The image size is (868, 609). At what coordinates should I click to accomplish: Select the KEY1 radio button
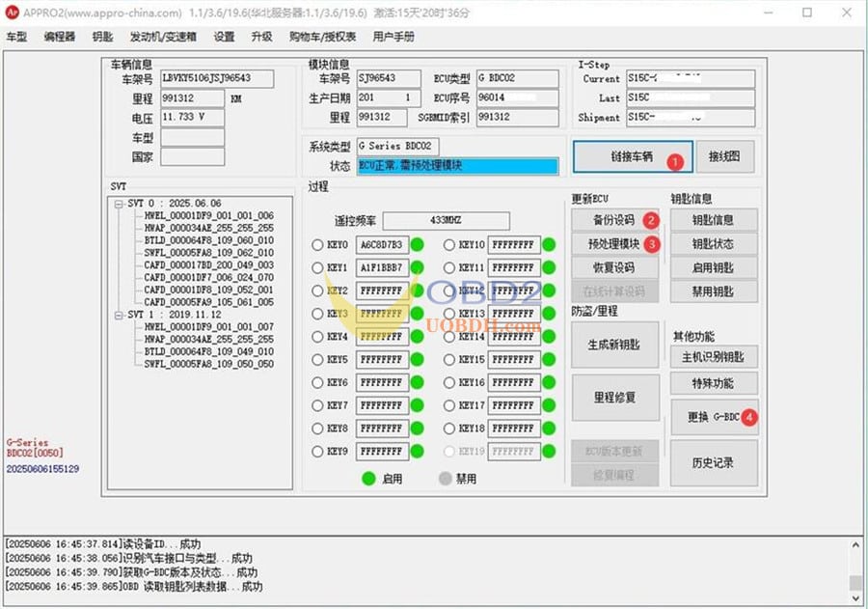point(317,267)
